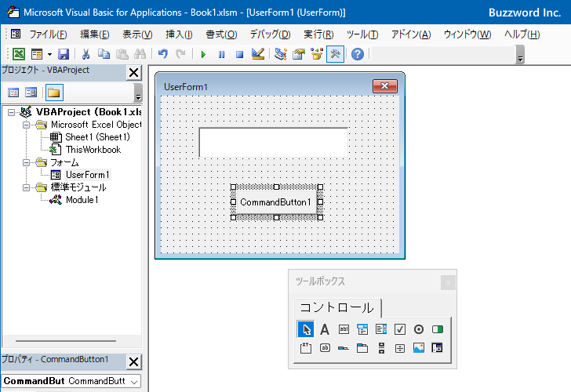Collapse the フォーム folder
The height and width of the screenshot is (392, 571).
tap(26, 162)
